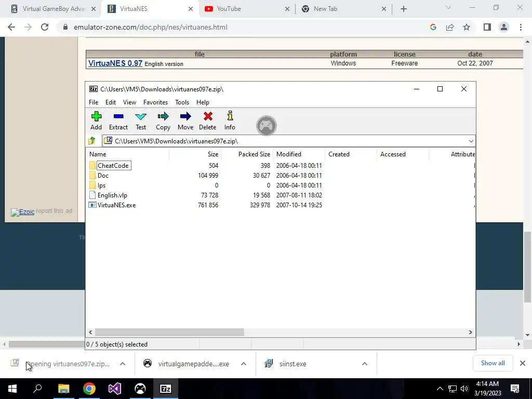
Task: Sort files by the Size column
Action: pyautogui.click(x=195, y=154)
